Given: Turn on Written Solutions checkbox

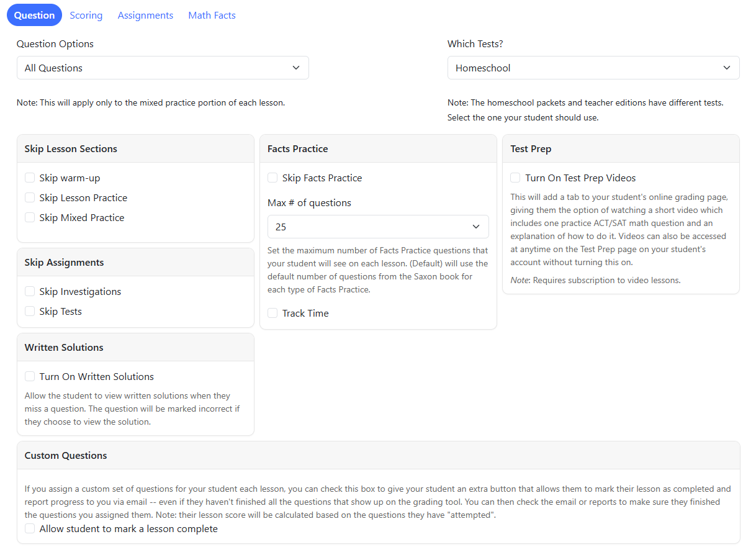Looking at the screenshot, I should point(30,376).
